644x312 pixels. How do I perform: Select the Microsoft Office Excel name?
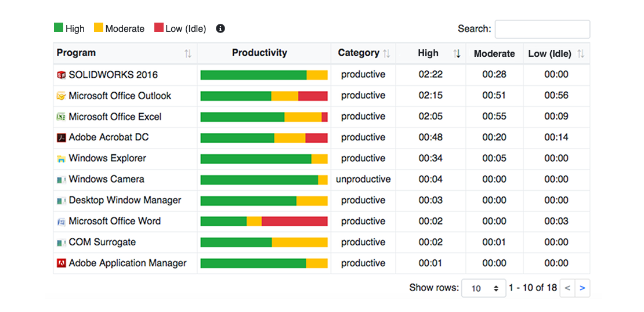pyautogui.click(x=115, y=117)
